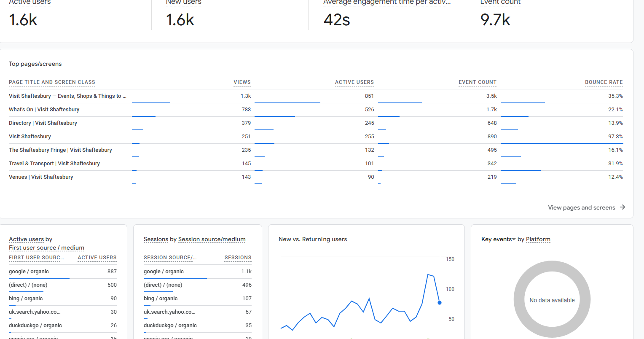Screen dimensions: 644x339
Task: Click the No data available donut chart
Action: [552, 300]
